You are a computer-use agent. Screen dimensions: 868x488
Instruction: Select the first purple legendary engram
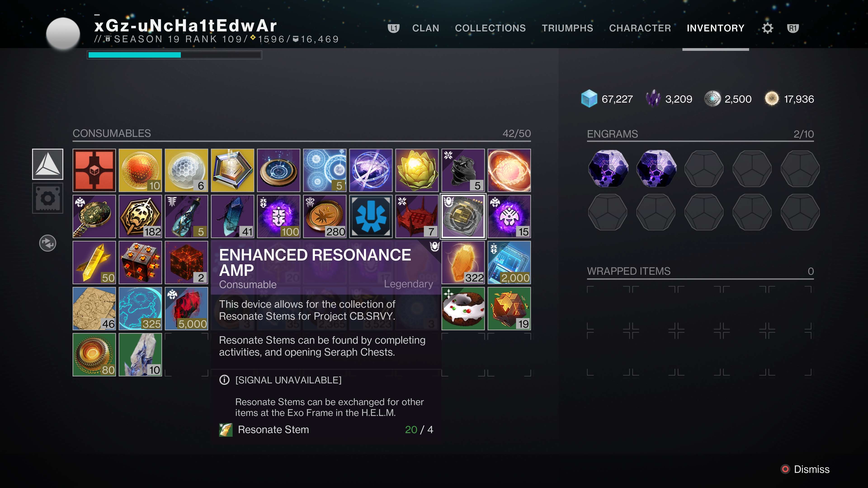(x=608, y=168)
